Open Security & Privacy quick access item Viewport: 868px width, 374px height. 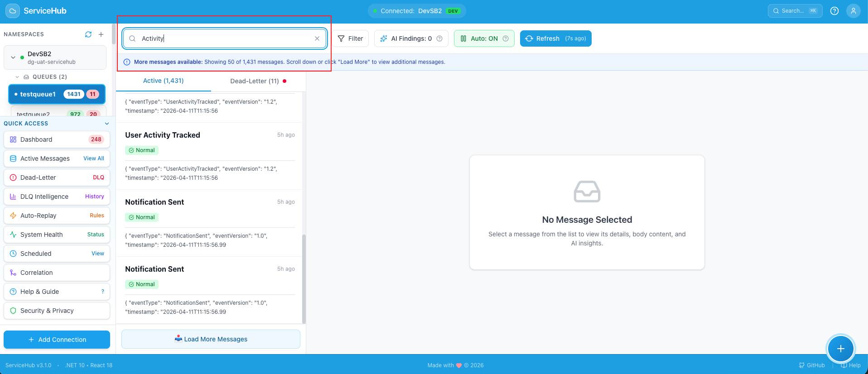click(x=57, y=311)
